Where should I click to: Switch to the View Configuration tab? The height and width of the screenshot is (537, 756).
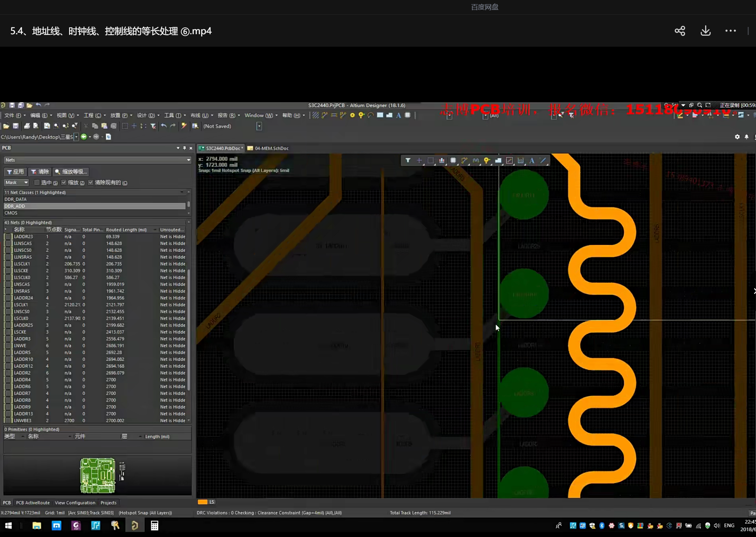(75, 503)
